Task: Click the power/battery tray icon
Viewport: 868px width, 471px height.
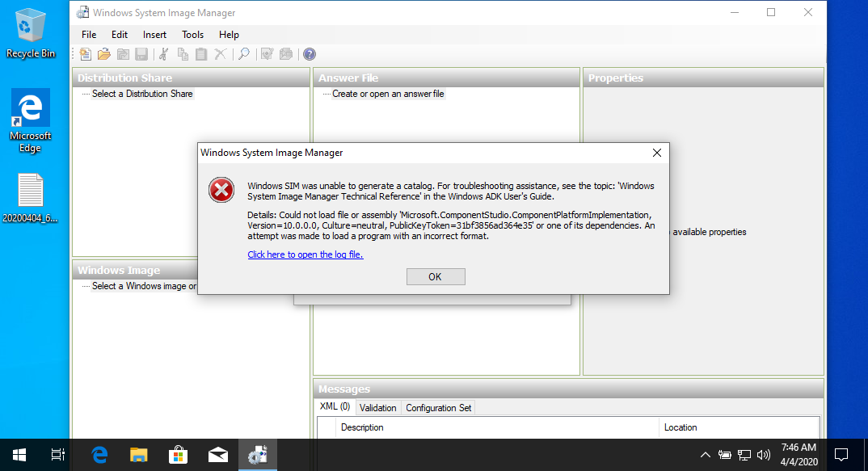Action: (725, 455)
